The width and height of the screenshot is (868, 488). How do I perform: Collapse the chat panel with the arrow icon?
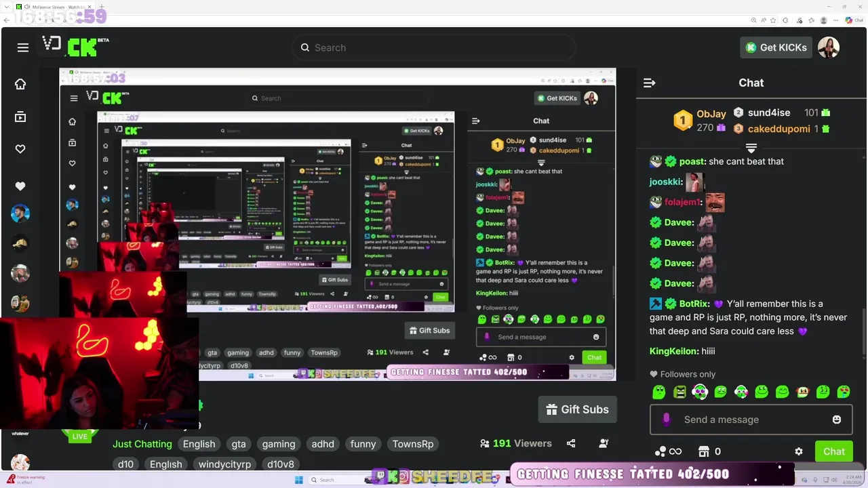pos(649,83)
